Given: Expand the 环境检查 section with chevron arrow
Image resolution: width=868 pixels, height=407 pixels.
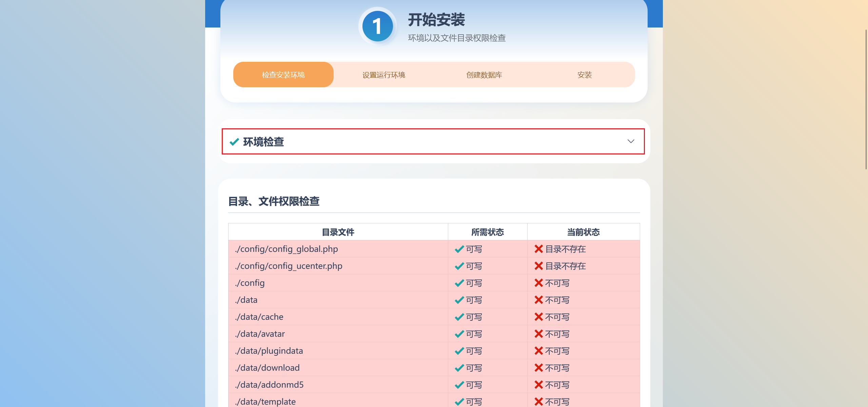Looking at the screenshot, I should tap(631, 141).
